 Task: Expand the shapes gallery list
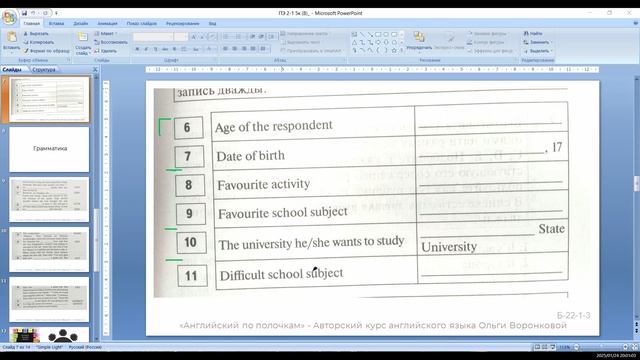click(x=402, y=51)
